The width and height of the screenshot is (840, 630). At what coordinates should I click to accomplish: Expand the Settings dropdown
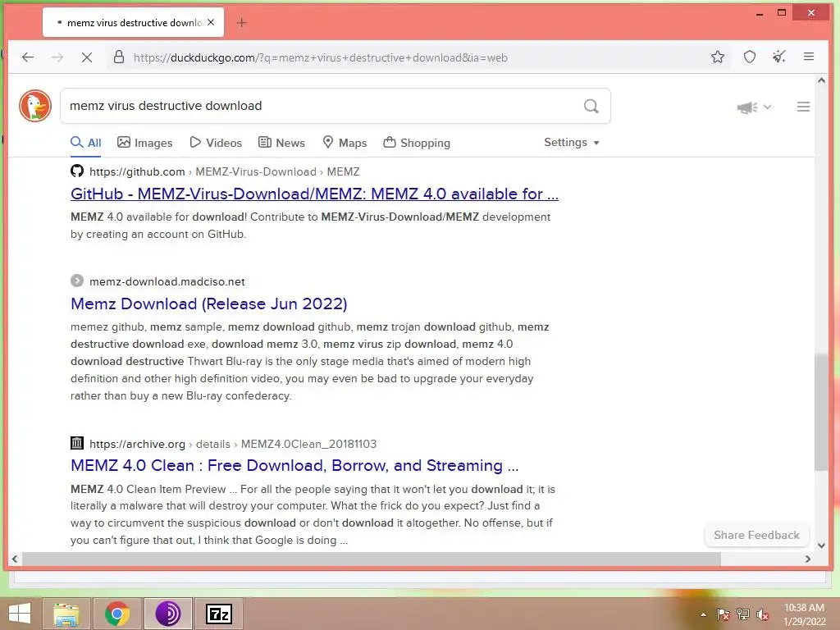tap(572, 142)
